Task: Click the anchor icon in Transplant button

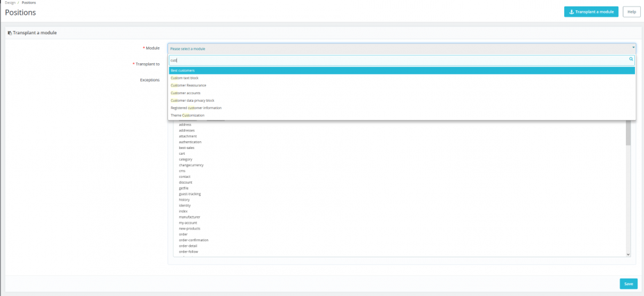Action: click(x=571, y=12)
